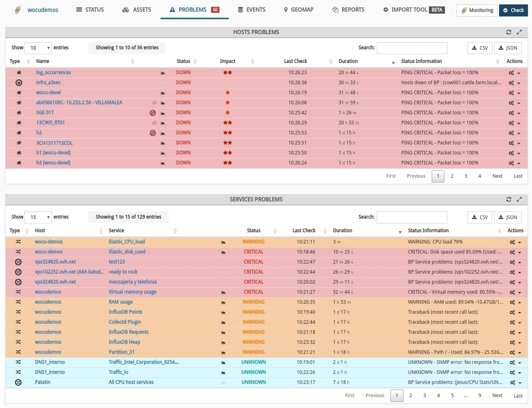Open the REPORTS tab
Viewport: 532px width, 408px height.
point(349,10)
